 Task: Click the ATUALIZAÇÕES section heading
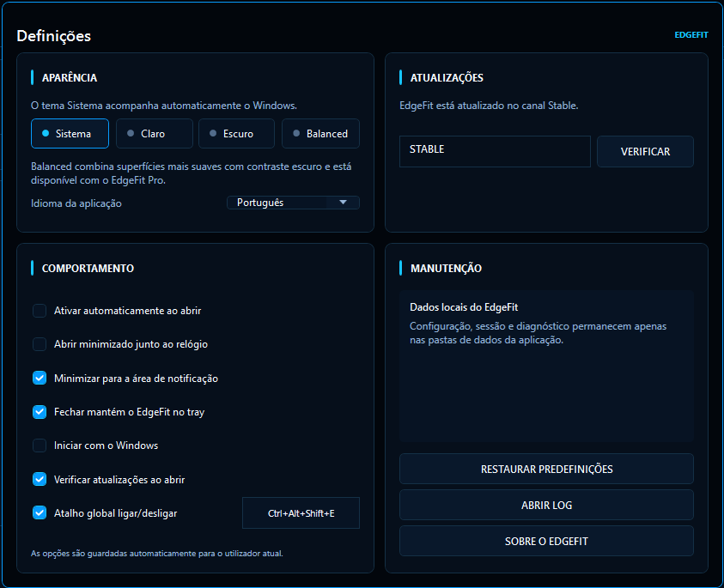pyautogui.click(x=447, y=77)
